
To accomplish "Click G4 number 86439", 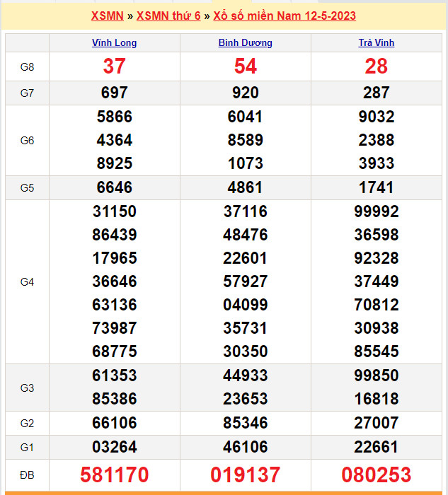I will pyautogui.click(x=115, y=235).
